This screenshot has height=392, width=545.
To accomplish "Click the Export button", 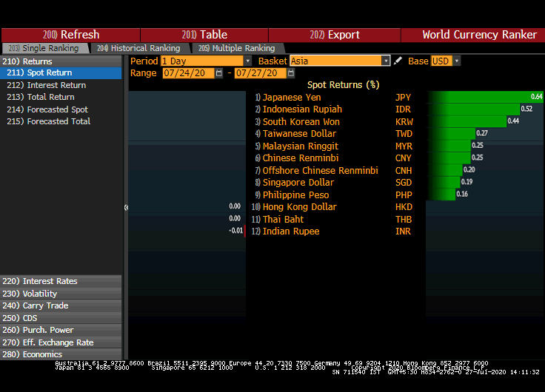I will [335, 35].
